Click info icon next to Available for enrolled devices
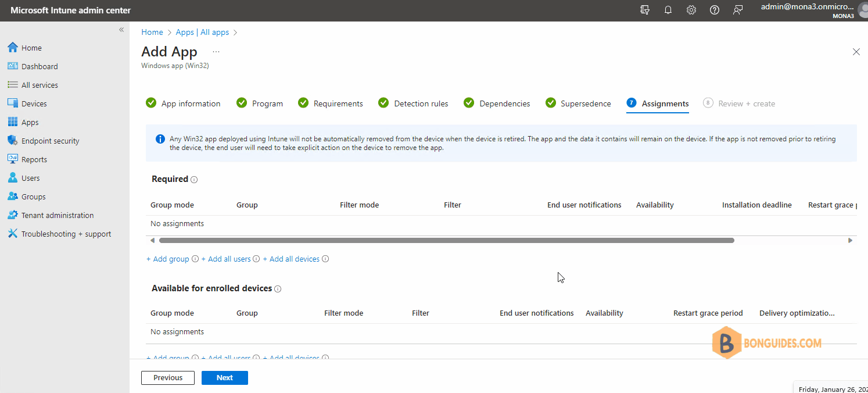Screen dimensions: 868x393 278,289
